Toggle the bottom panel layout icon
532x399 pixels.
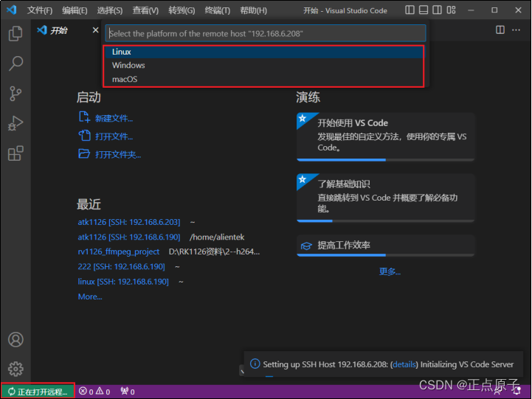click(x=424, y=10)
